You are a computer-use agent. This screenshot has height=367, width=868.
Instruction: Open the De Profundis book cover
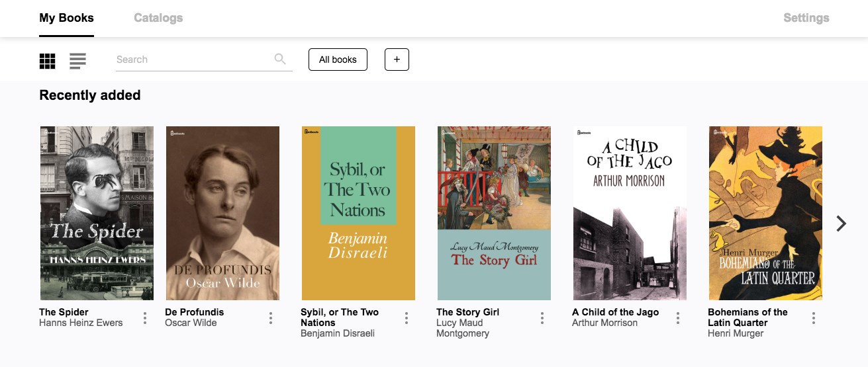[222, 213]
